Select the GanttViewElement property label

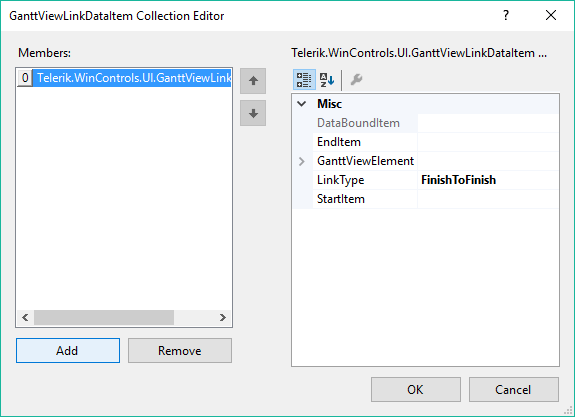[x=365, y=161]
